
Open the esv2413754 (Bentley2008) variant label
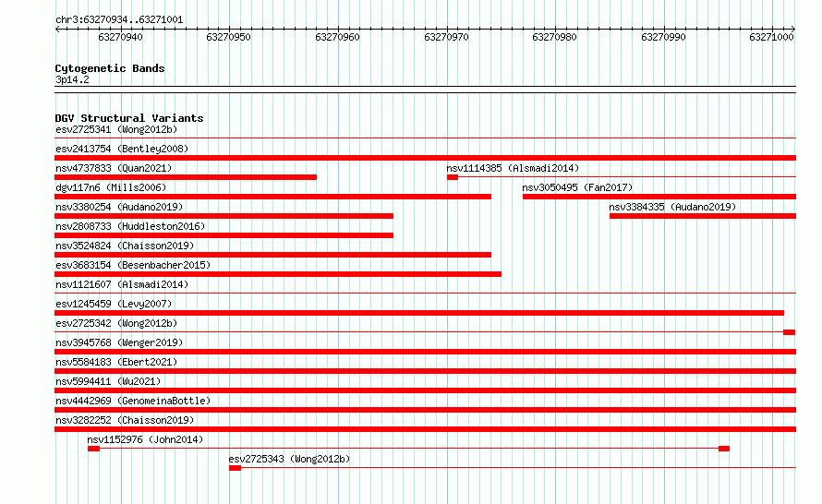(x=122, y=149)
